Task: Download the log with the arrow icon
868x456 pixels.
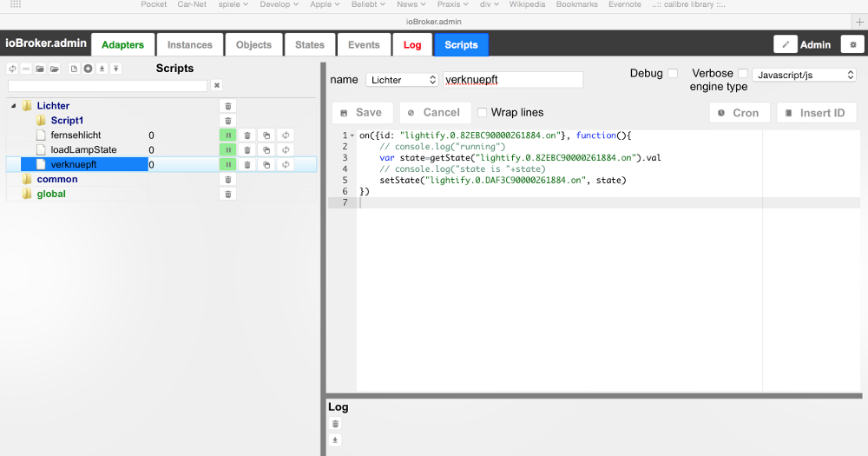Action: (x=335, y=440)
